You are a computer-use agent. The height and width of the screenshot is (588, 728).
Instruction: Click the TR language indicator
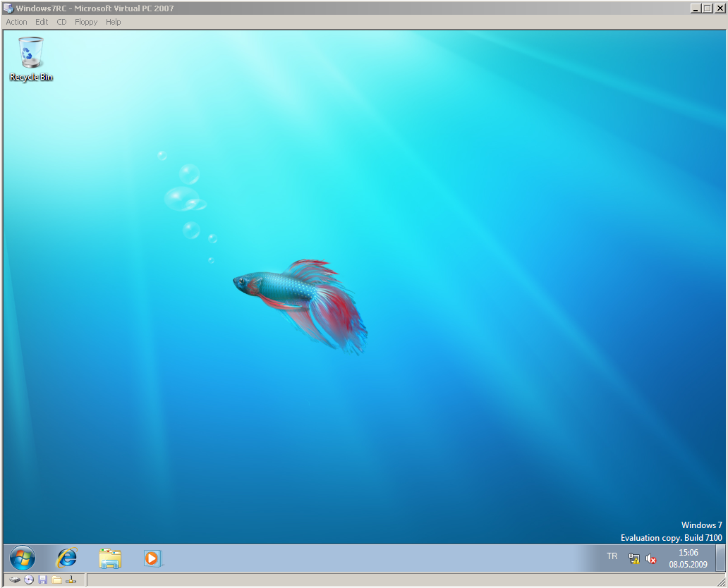(612, 556)
